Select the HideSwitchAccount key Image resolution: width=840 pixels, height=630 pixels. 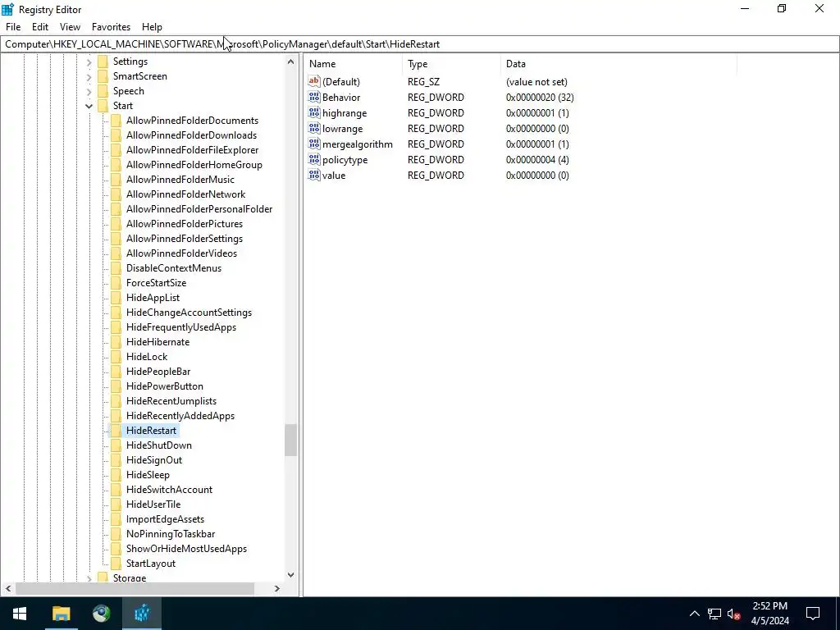click(x=169, y=490)
